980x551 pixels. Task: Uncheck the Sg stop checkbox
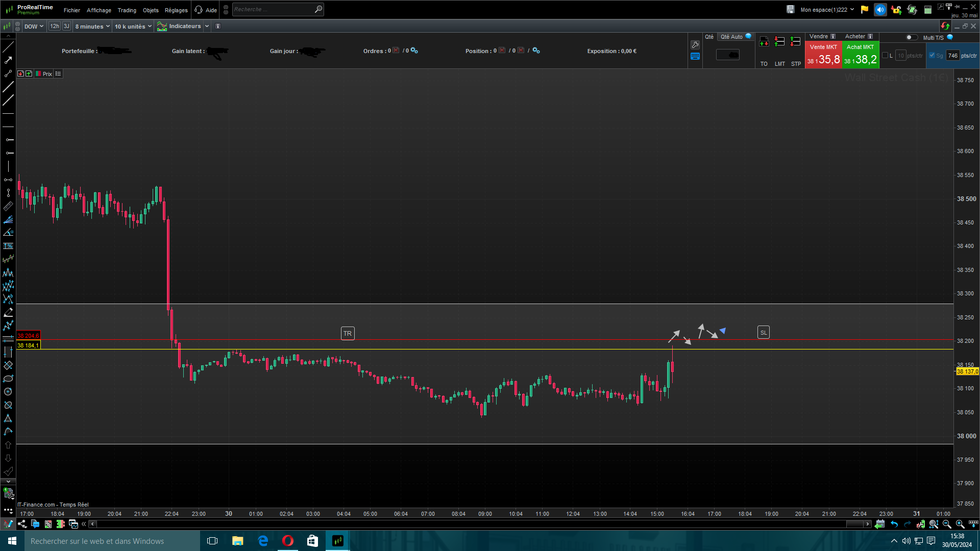932,56
